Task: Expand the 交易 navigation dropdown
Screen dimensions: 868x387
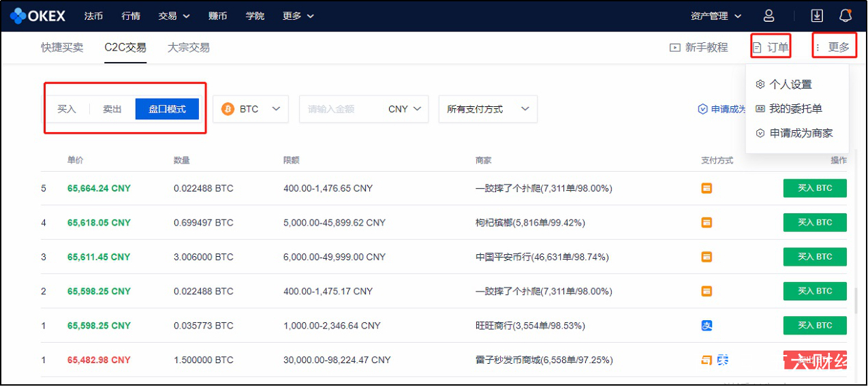Action: point(174,16)
